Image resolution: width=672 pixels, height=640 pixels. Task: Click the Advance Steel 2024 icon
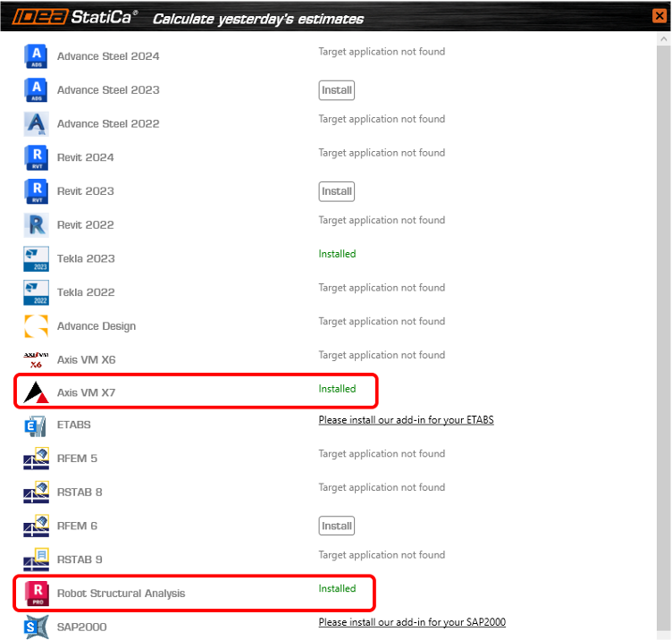click(x=36, y=56)
